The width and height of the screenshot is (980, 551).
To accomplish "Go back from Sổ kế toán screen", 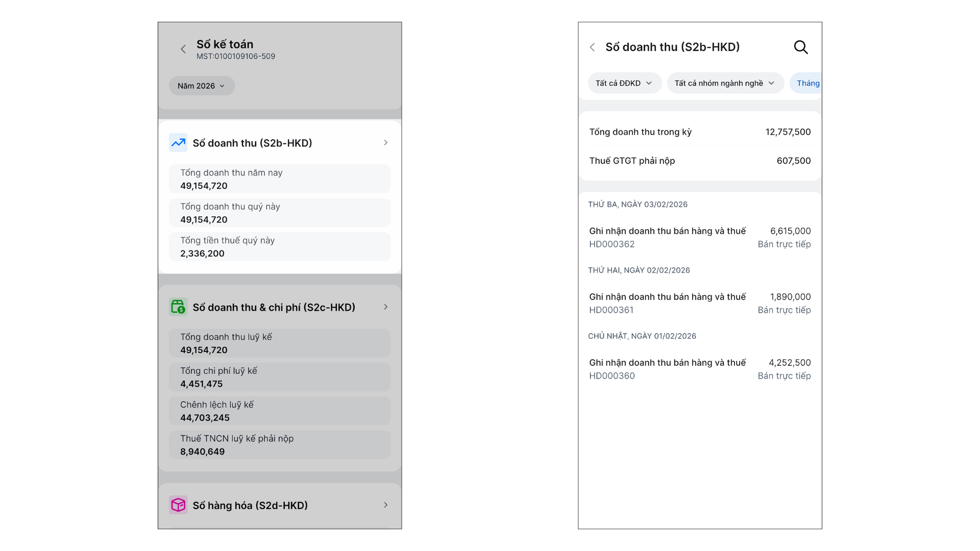I will pyautogui.click(x=183, y=49).
